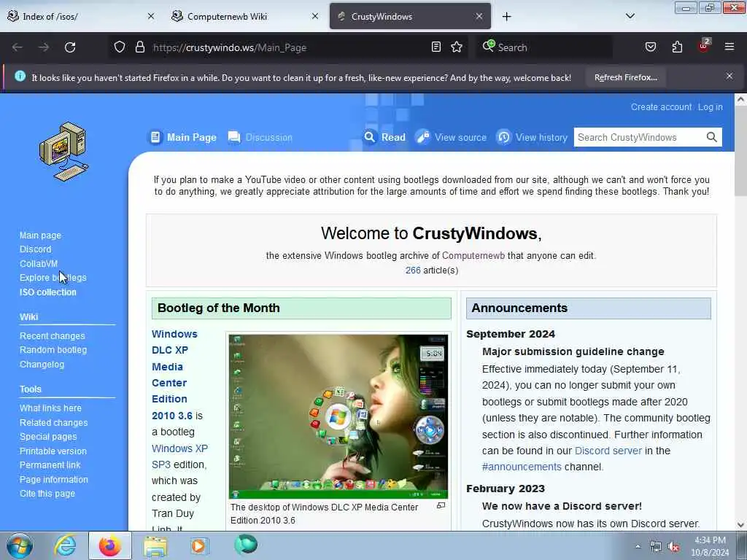This screenshot has height=560, width=747.
Task: Open the Windows Start orb
Action: point(20,545)
